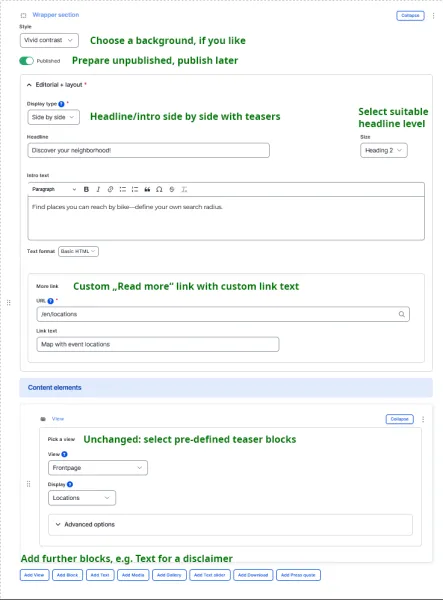Image resolution: width=443 pixels, height=600 pixels.
Task: Click the View title link
Action: point(58,419)
